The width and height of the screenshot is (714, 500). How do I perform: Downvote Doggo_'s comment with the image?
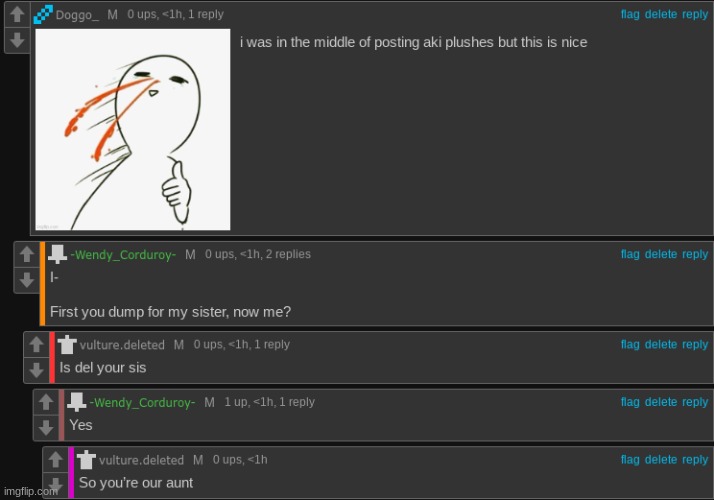point(17,41)
